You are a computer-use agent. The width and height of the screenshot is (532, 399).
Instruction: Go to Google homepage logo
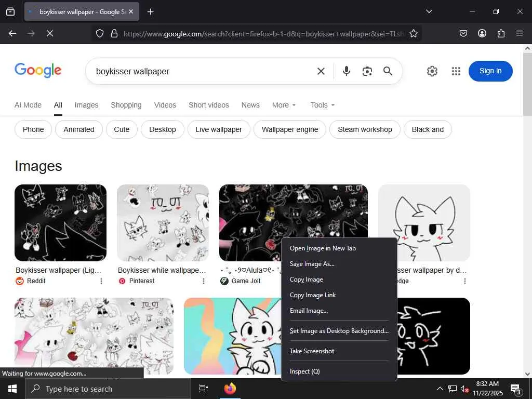click(x=38, y=71)
